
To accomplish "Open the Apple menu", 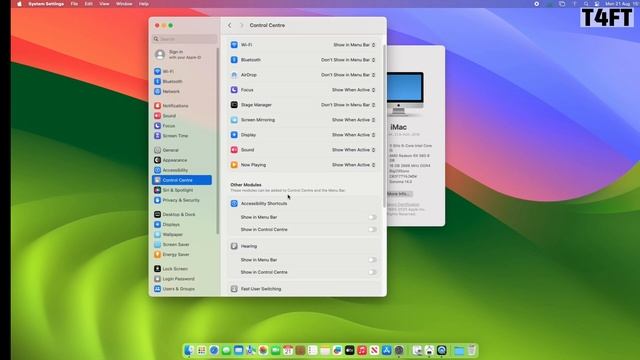I will (19, 4).
